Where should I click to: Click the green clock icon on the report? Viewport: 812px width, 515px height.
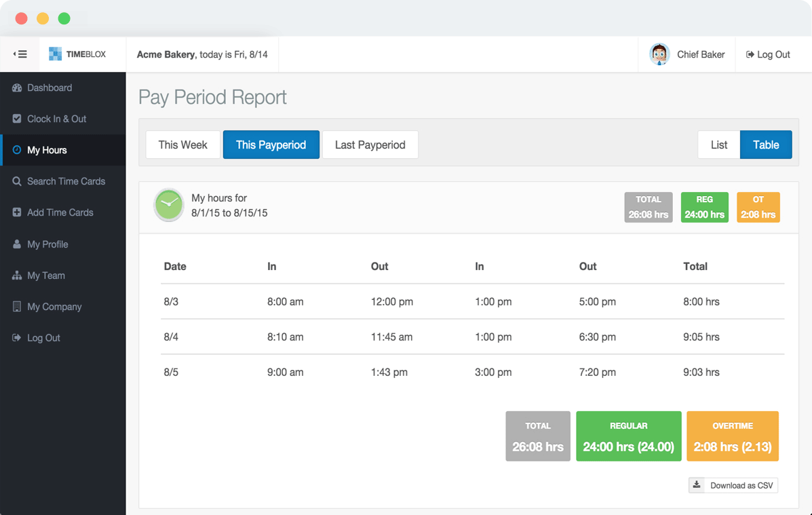[x=169, y=205]
